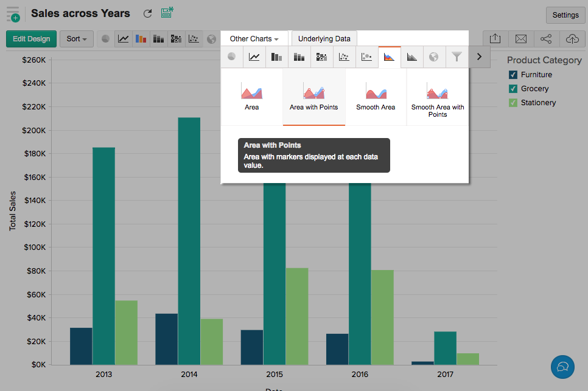This screenshot has height=391, width=588.
Task: Click the cloud upload publish icon
Action: pyautogui.click(x=572, y=39)
